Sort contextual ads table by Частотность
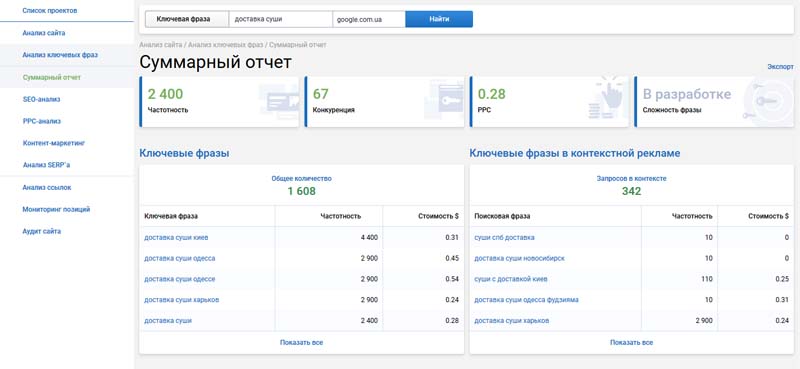This screenshot has height=369, width=800. pos(692,216)
